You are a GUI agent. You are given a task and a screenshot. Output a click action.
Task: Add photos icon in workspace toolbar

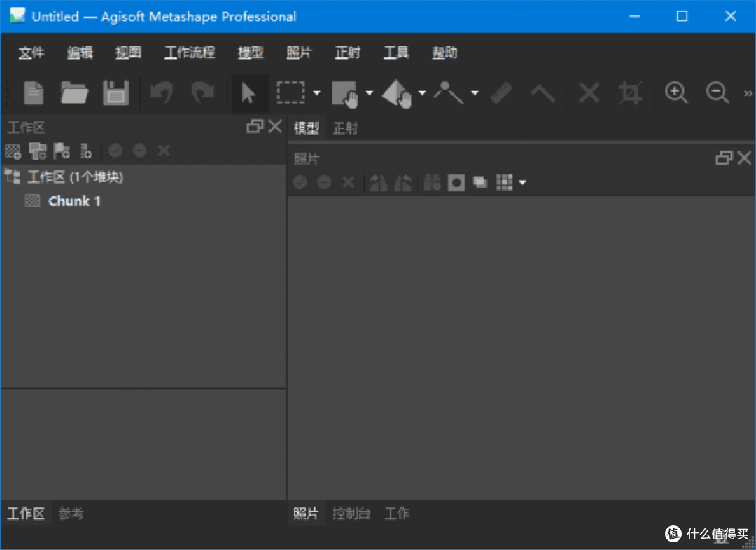[x=38, y=151]
